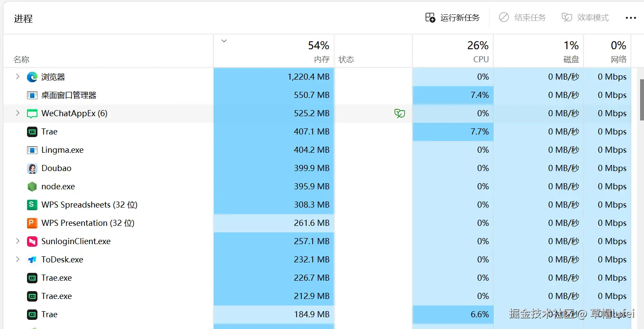Click the 395.9 MB memory cell
The height and width of the screenshot is (329, 644).
click(274, 187)
